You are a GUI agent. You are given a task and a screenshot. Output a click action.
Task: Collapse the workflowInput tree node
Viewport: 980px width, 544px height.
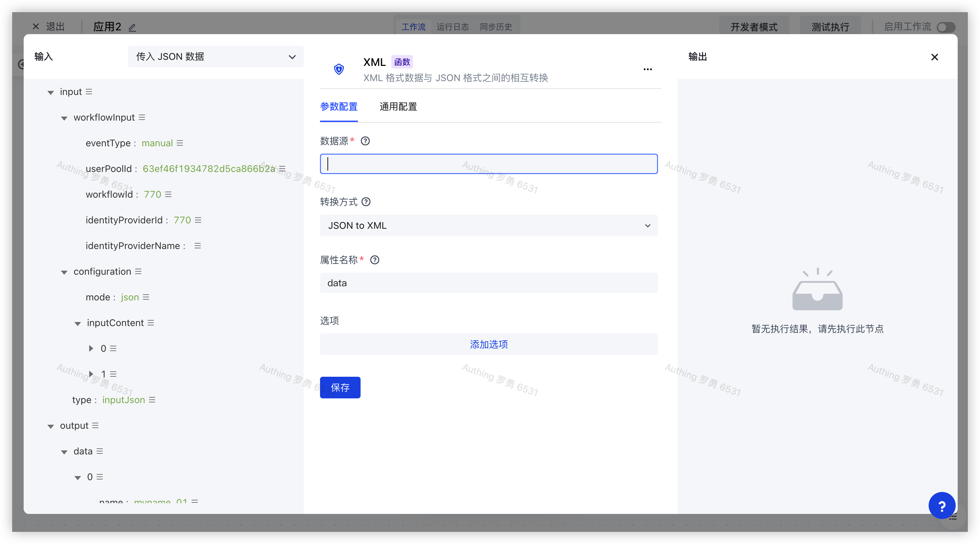64,118
